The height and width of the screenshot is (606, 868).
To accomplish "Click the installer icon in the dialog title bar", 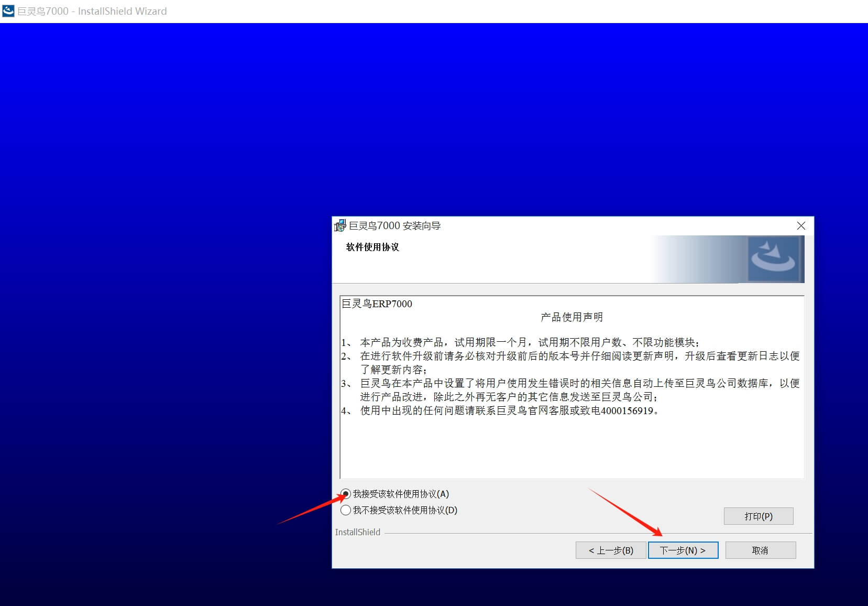I will coord(340,226).
